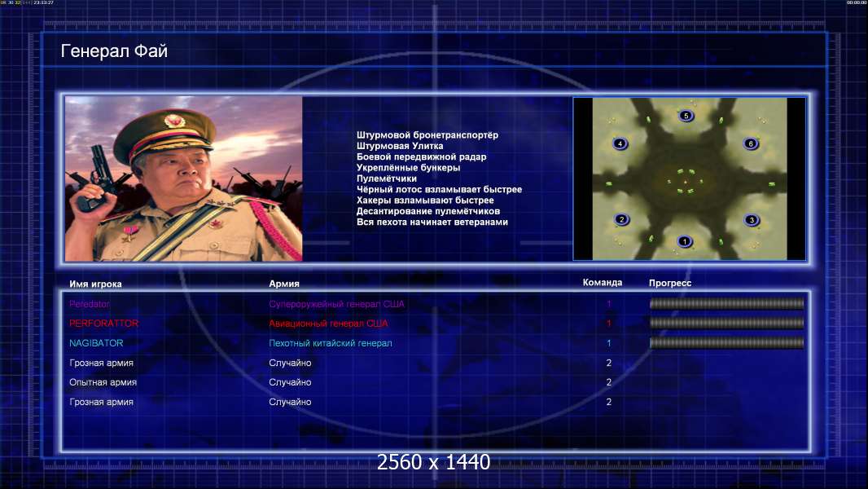Click Суперрружейный генерал США army entry
Image resolution: width=868 pixels, height=489 pixels.
[336, 304]
